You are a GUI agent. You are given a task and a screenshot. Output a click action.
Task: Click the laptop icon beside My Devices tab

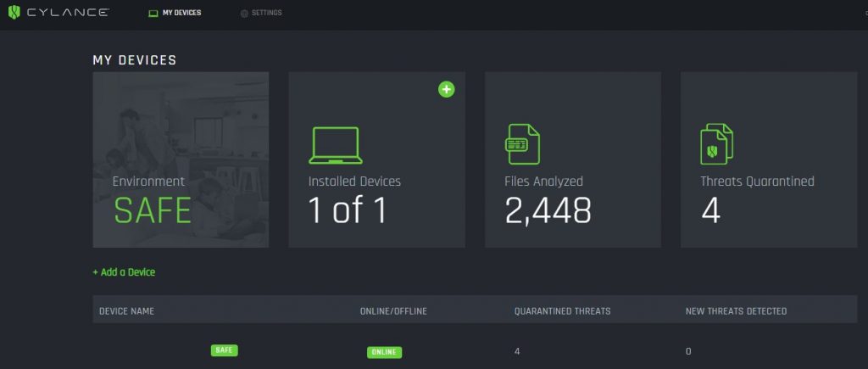coord(153,13)
